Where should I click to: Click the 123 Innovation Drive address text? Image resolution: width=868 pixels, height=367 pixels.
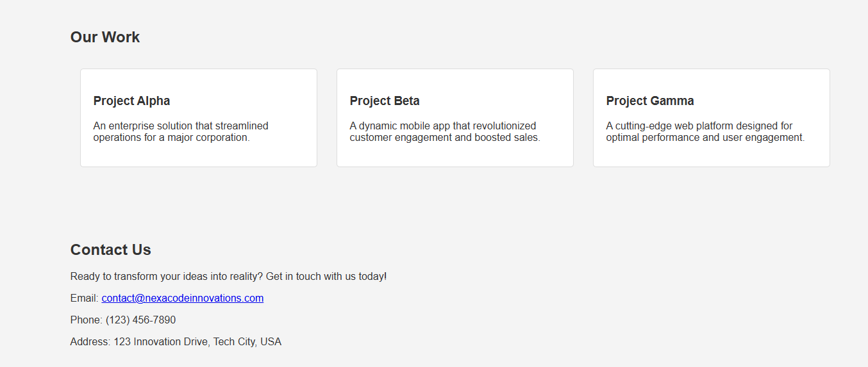point(161,342)
